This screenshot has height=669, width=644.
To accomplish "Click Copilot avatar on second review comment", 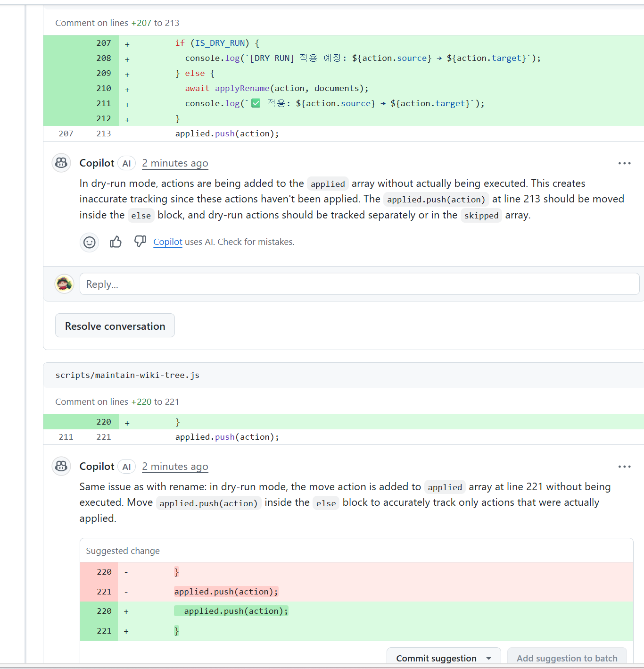I will tap(61, 466).
